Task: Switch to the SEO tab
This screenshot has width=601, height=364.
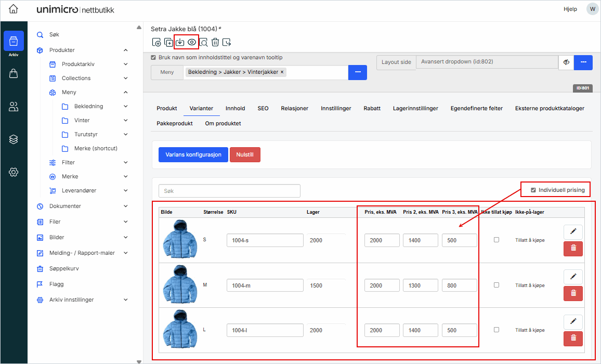Action: (263, 109)
